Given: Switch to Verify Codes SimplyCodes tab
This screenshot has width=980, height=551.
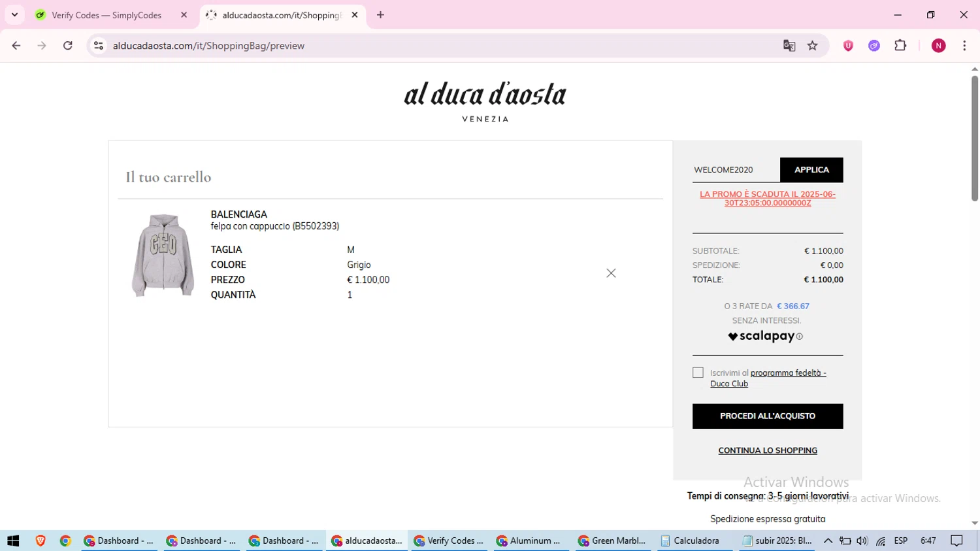Looking at the screenshot, I should 106,15.
